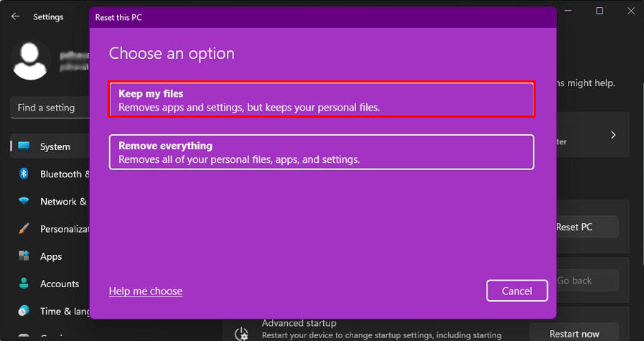
Task: Click the back arrow in Settings
Action: [x=15, y=16]
